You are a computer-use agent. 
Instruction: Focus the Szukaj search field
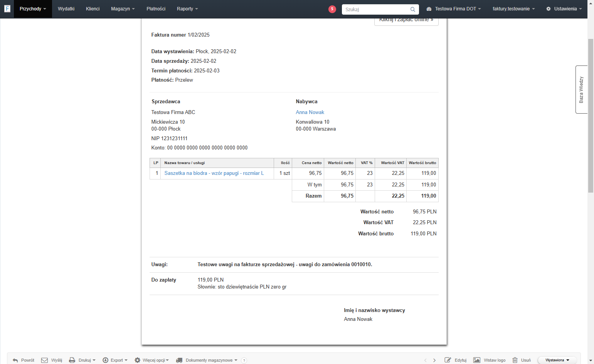376,9
